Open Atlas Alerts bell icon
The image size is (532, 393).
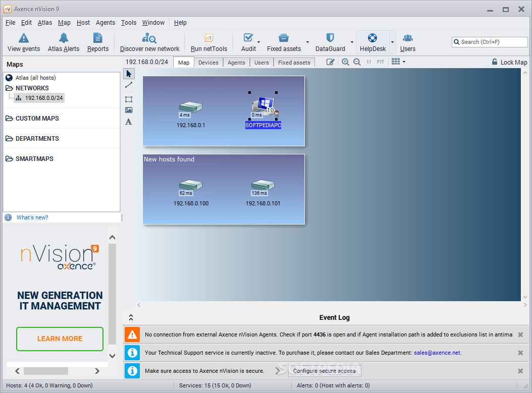click(64, 38)
